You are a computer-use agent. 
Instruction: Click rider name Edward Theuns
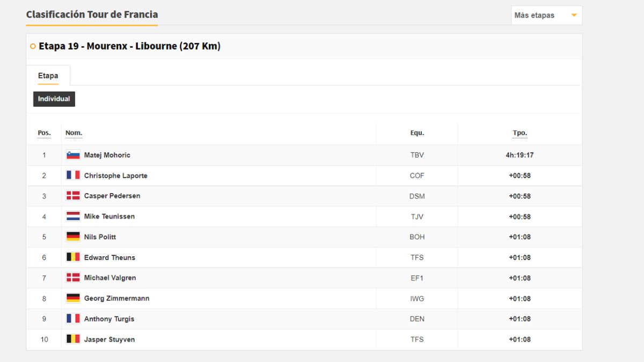(110, 257)
